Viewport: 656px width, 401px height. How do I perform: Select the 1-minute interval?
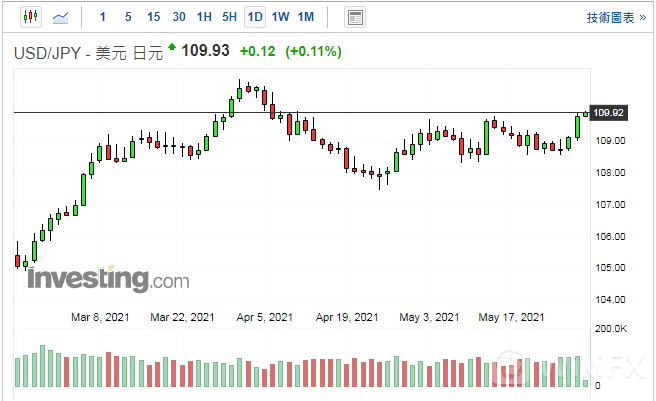(x=102, y=17)
